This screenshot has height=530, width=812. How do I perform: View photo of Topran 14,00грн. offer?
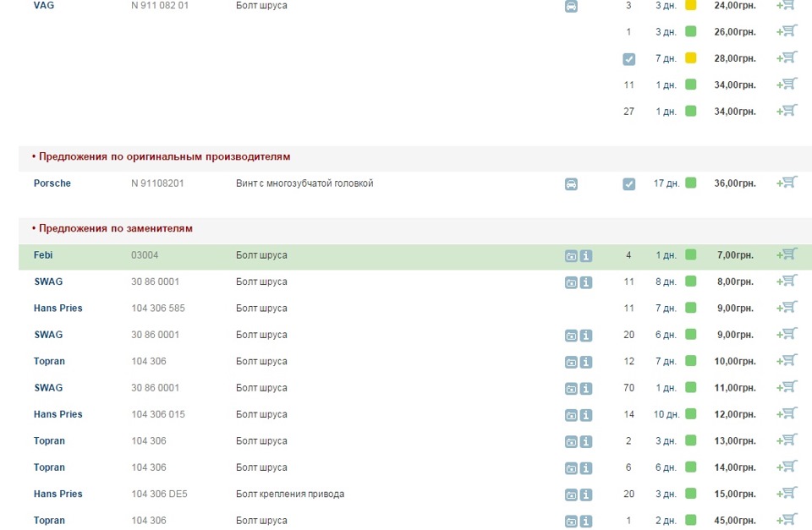(x=571, y=468)
